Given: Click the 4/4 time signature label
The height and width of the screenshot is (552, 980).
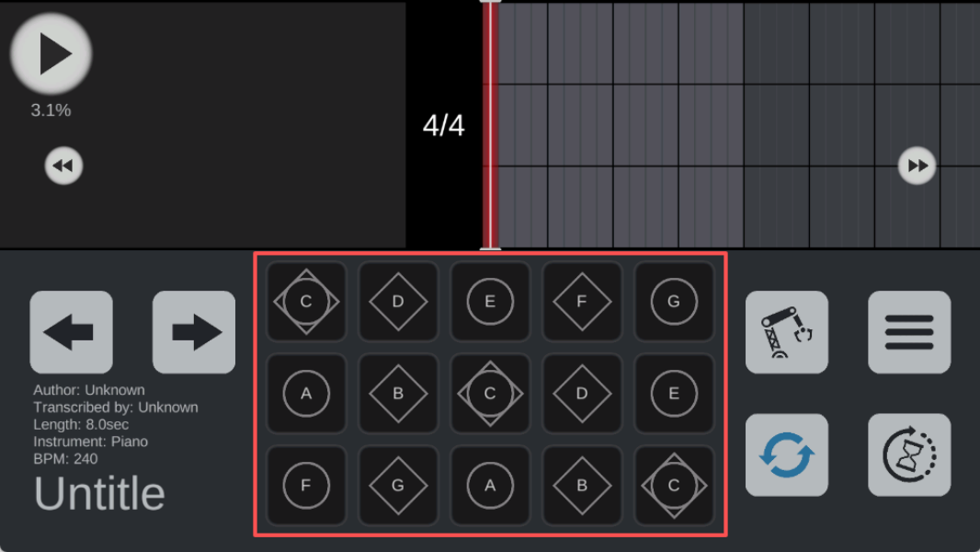Looking at the screenshot, I should (444, 126).
